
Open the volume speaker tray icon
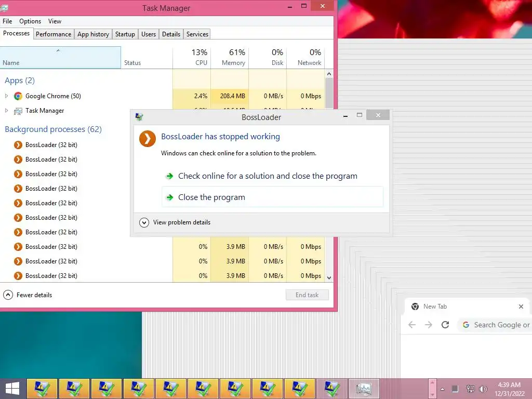click(483, 389)
